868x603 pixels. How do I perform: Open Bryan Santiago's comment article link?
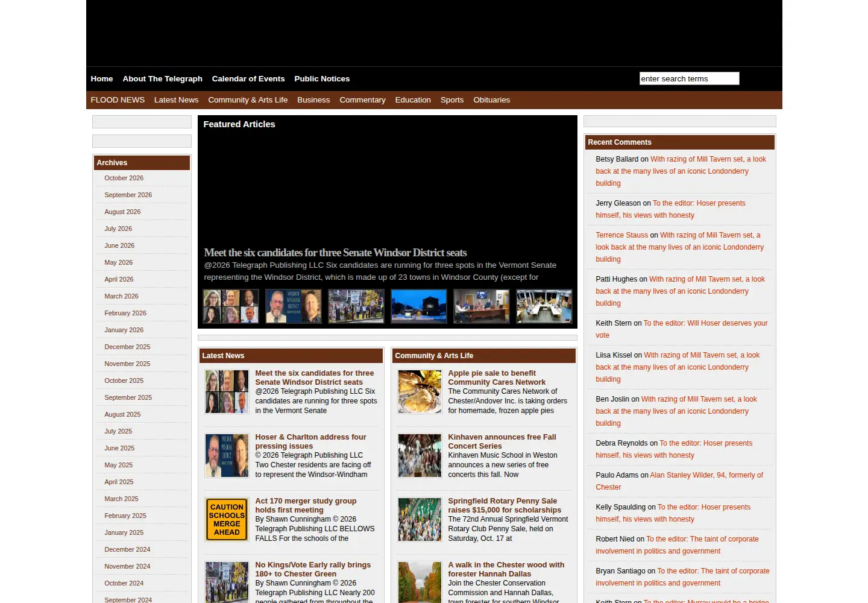[x=683, y=577]
